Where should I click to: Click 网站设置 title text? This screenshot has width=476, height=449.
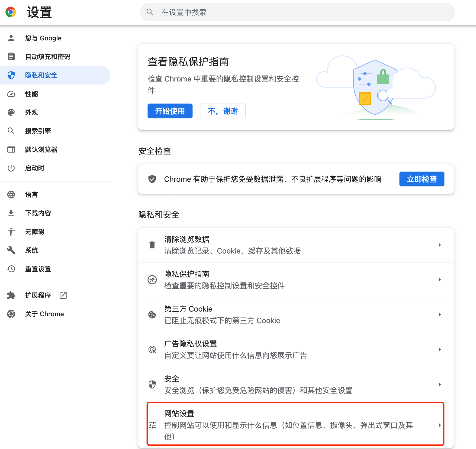coord(179,413)
